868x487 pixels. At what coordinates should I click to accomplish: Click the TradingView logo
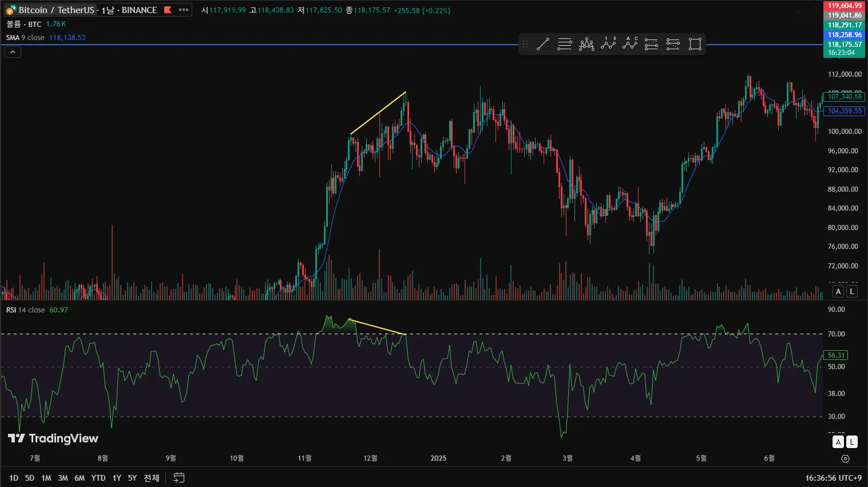[x=53, y=438]
